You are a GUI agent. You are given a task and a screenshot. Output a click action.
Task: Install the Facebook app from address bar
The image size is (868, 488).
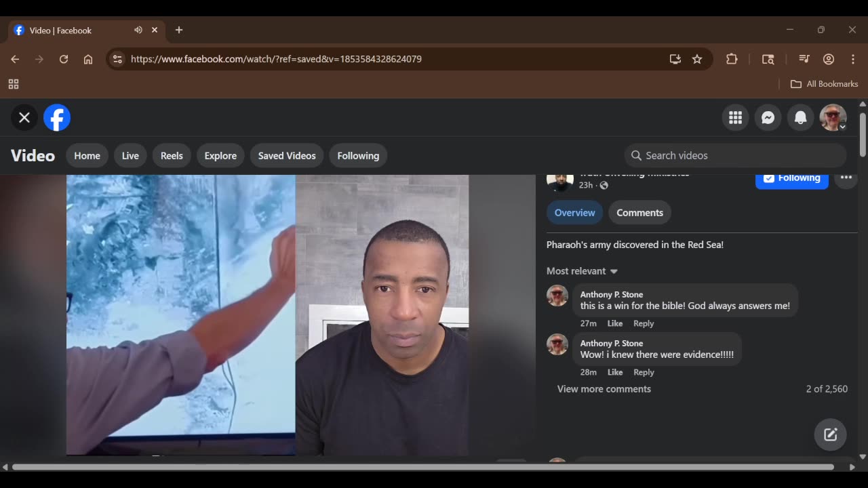[x=675, y=59]
